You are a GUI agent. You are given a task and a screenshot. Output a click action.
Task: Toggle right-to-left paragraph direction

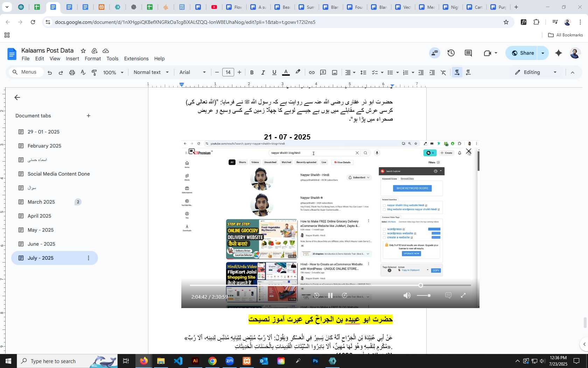(468, 73)
